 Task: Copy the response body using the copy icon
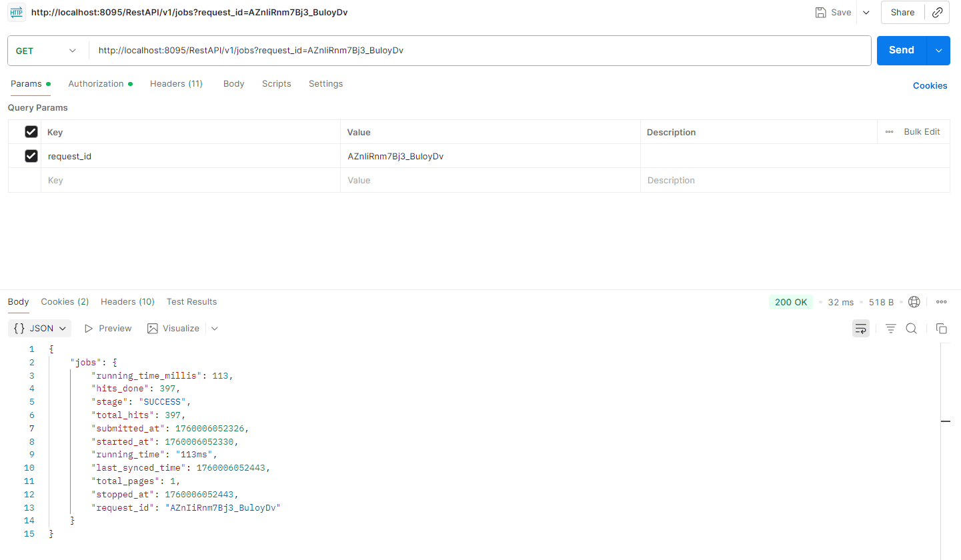click(x=941, y=328)
